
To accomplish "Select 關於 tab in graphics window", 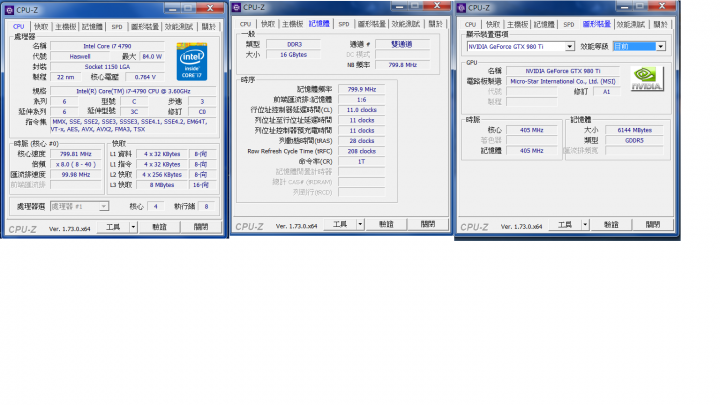I will click(x=660, y=24).
